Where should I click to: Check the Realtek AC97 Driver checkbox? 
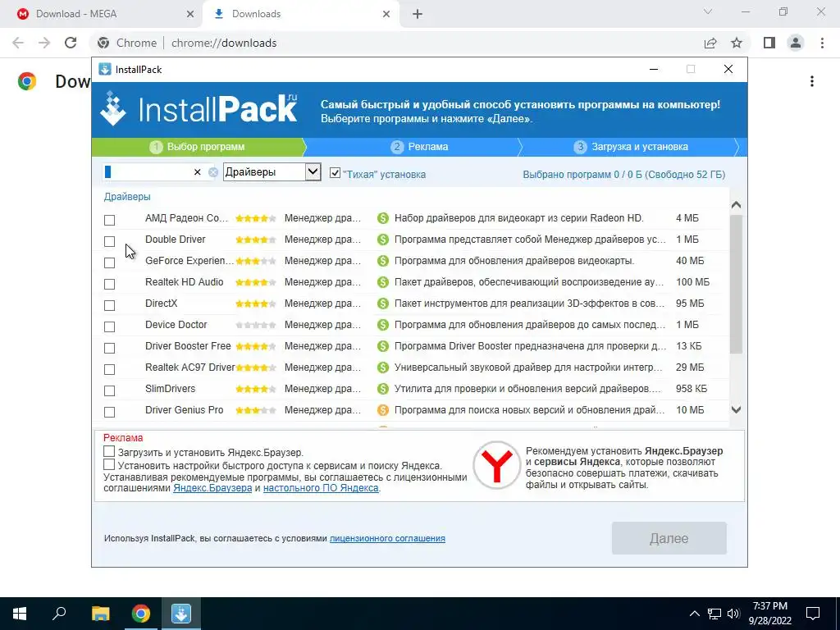point(109,370)
